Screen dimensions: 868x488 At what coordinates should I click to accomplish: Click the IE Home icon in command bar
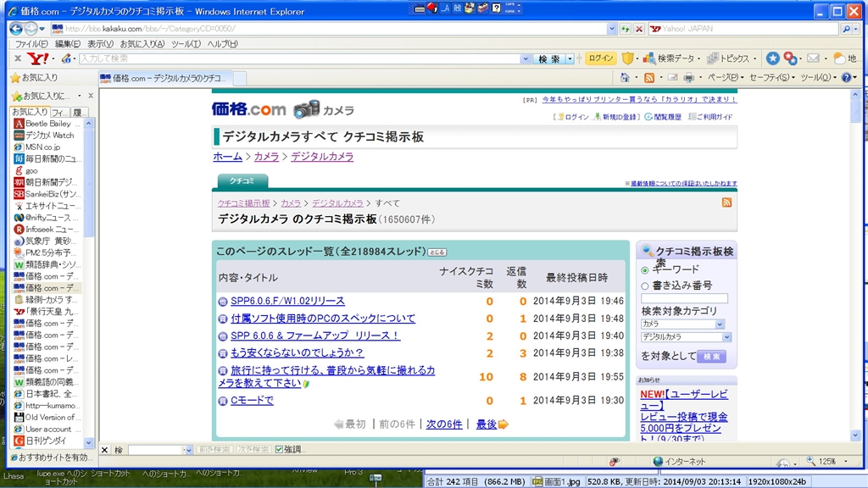tap(626, 78)
